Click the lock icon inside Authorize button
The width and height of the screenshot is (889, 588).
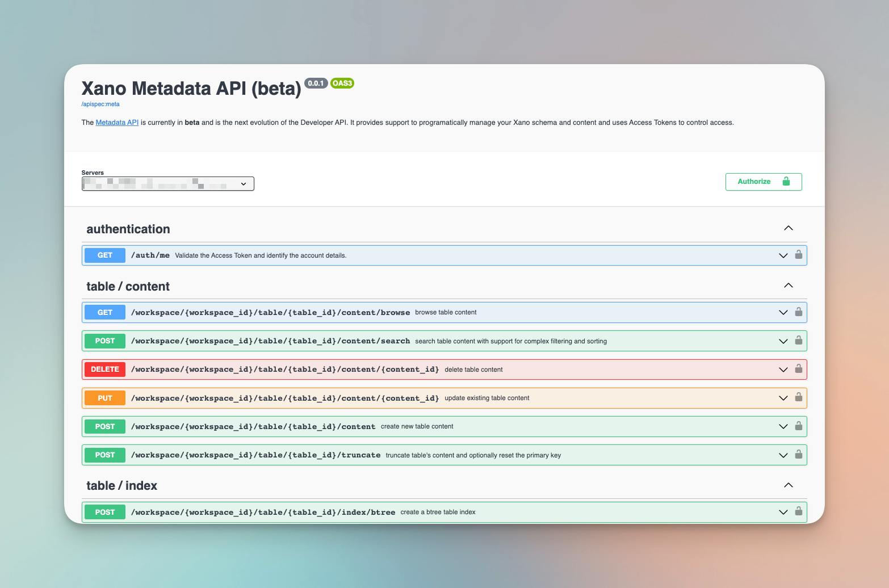coord(786,181)
